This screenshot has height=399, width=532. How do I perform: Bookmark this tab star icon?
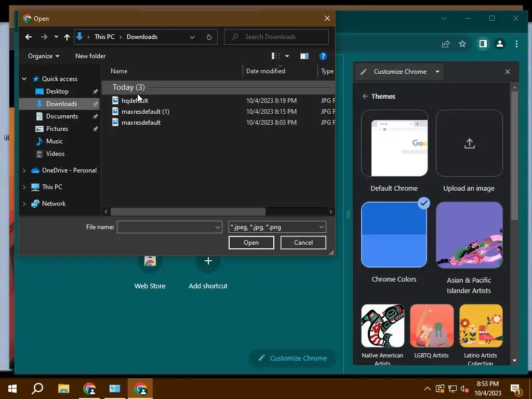click(x=462, y=44)
